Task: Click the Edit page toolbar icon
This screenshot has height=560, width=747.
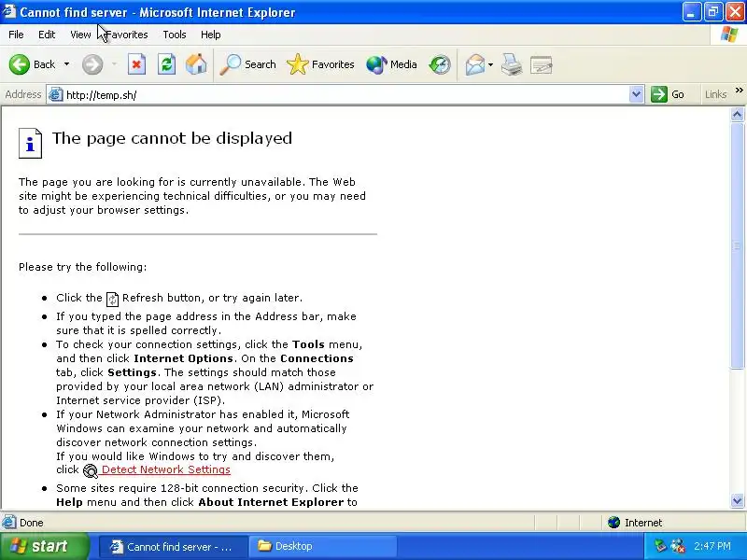Action: (542, 64)
